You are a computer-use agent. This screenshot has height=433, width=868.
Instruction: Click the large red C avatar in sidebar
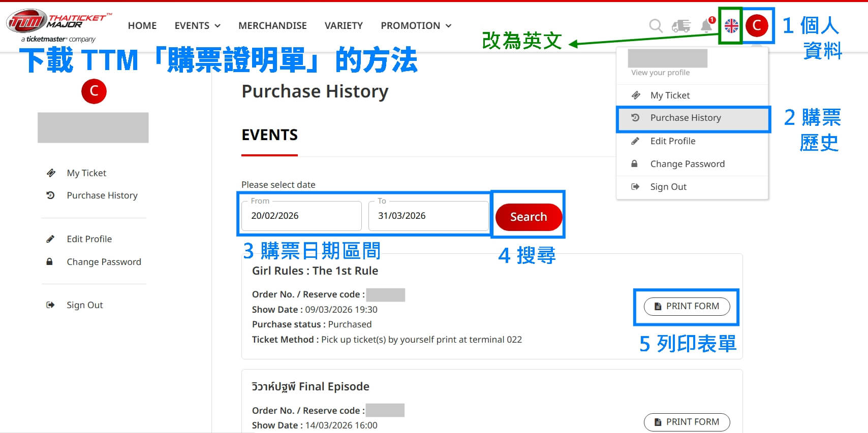coord(94,91)
